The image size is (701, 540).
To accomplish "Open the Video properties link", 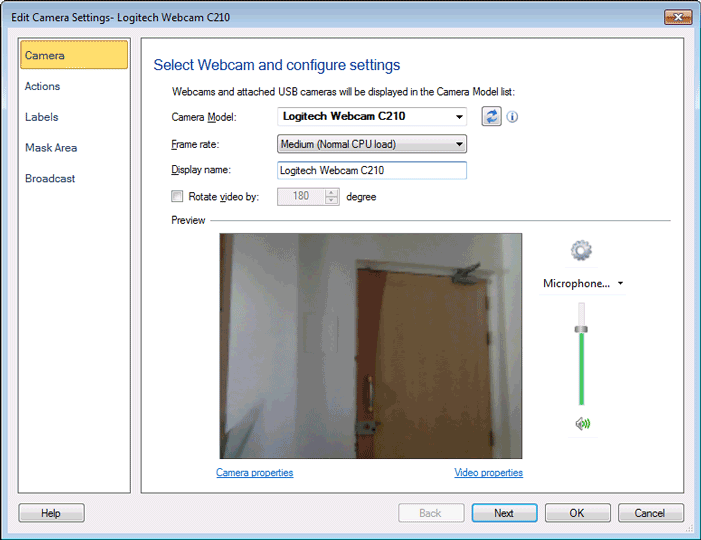I will pyautogui.click(x=488, y=472).
